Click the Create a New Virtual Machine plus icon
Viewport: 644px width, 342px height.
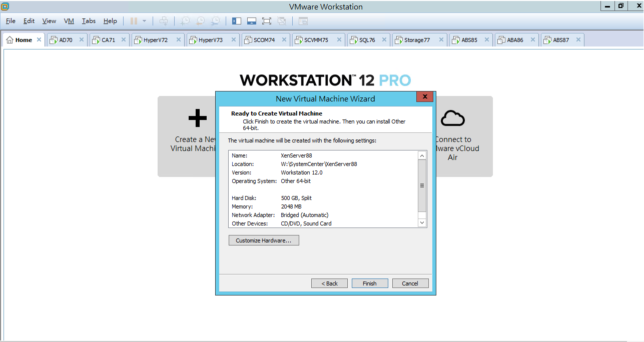click(198, 118)
